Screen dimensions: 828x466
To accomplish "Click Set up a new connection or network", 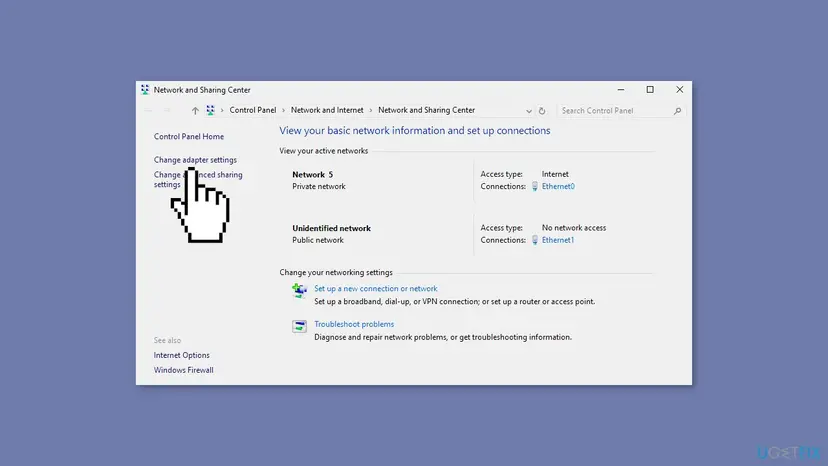I will 375,288.
